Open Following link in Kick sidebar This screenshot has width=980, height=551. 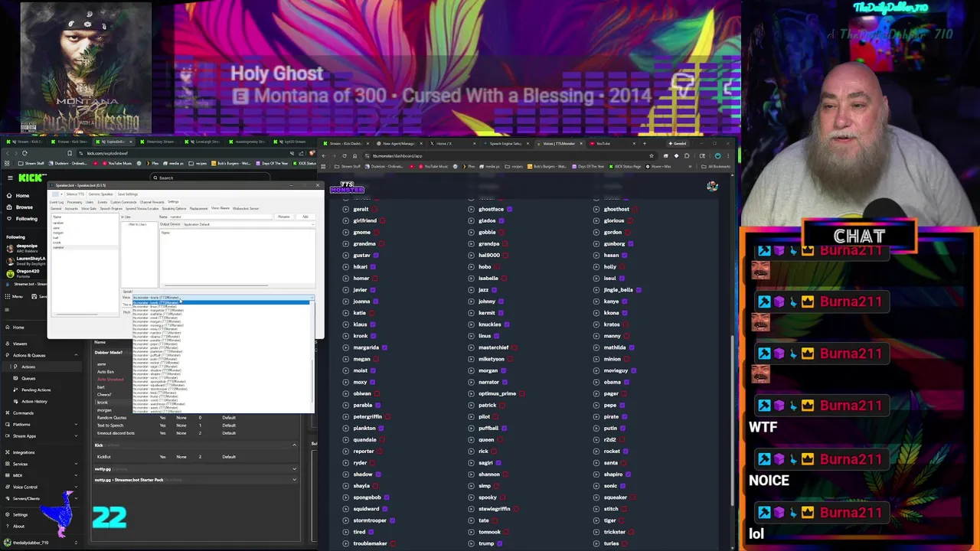27,218
